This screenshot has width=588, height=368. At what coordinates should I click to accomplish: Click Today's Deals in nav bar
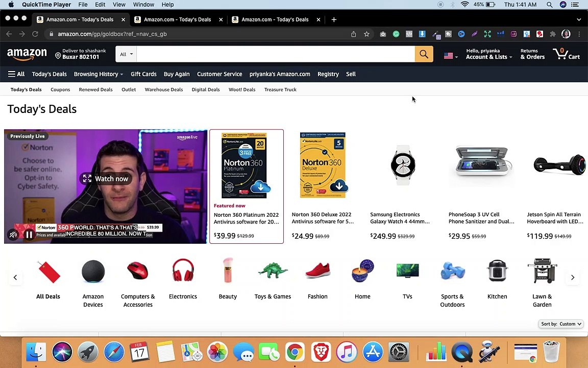pos(49,74)
